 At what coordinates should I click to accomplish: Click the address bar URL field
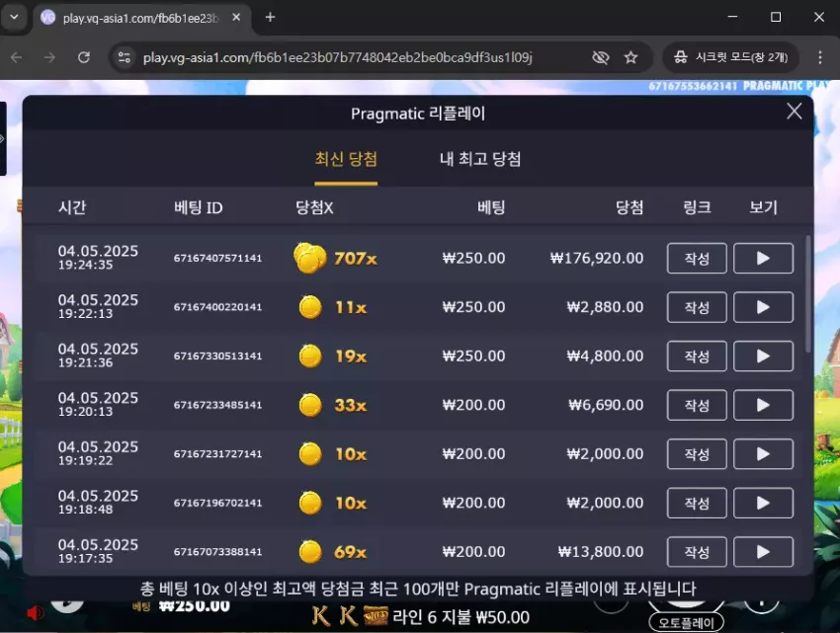(x=338, y=57)
